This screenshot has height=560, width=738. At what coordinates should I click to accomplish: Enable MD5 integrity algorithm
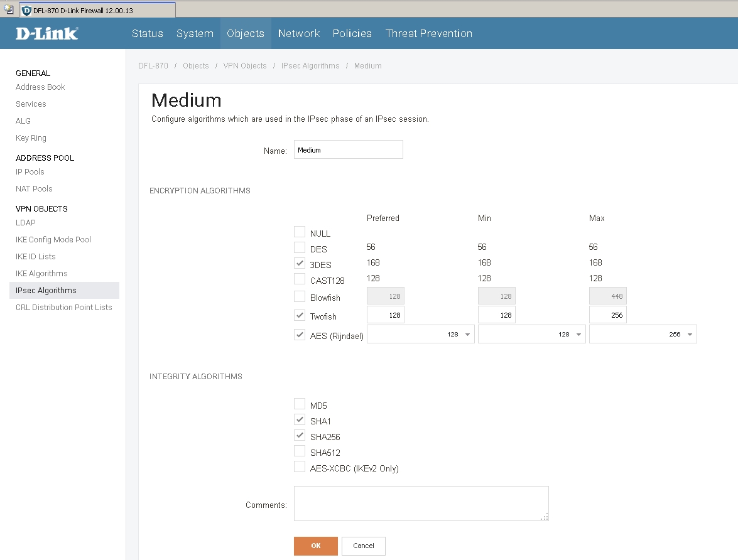point(300,404)
